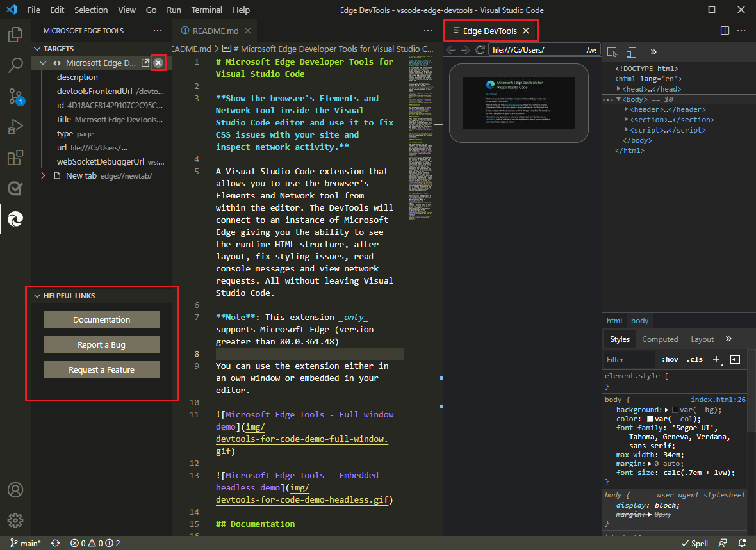The image size is (756, 550).
Task: Collapse the Microsoft Edge DevTools target in TARGETS
Action: pyautogui.click(x=42, y=63)
